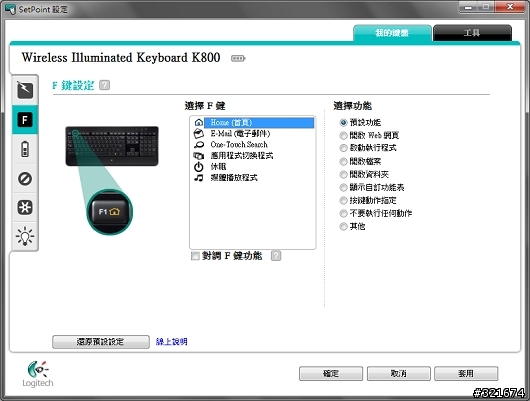This screenshot has width=530, height=401.
Task: Click the Logitech logo
Action: click(x=38, y=374)
